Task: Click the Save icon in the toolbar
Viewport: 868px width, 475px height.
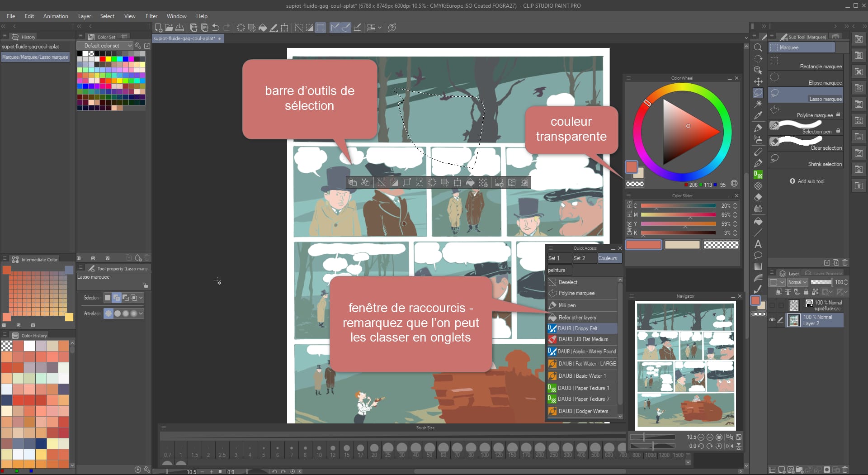Action: click(x=179, y=28)
